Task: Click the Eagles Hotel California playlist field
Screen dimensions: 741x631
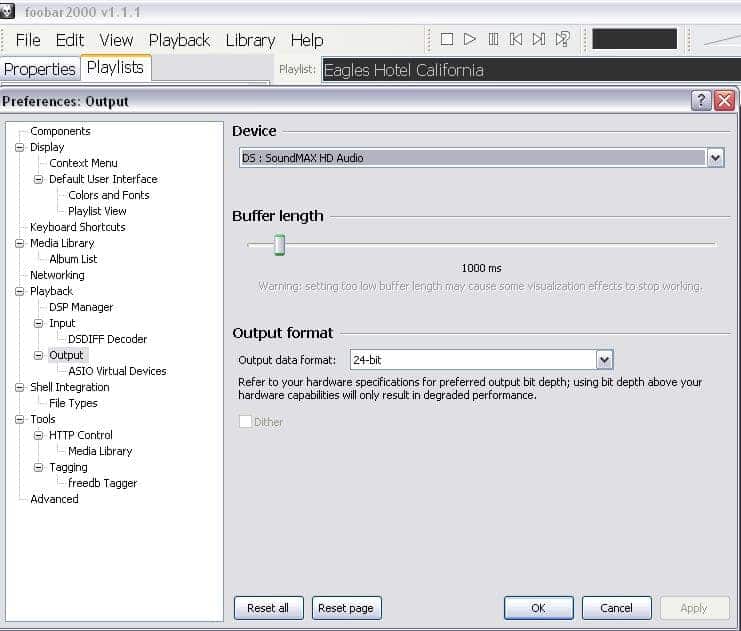Action: [x=531, y=70]
